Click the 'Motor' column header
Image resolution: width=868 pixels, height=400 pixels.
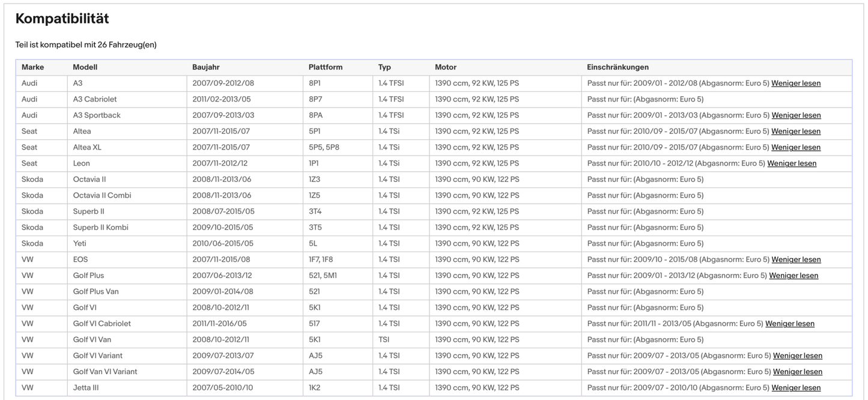[445, 67]
